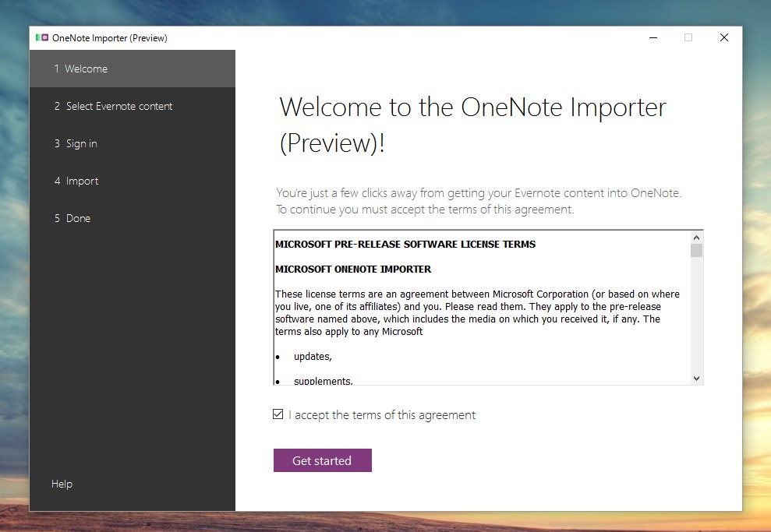
Task: Click license scrollbar down arrow
Action: point(696,379)
